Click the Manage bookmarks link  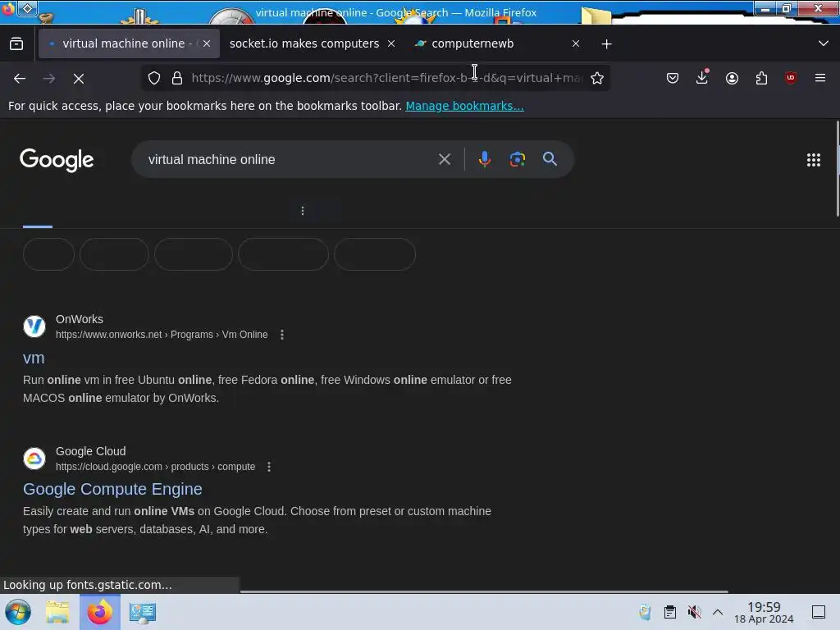click(464, 106)
